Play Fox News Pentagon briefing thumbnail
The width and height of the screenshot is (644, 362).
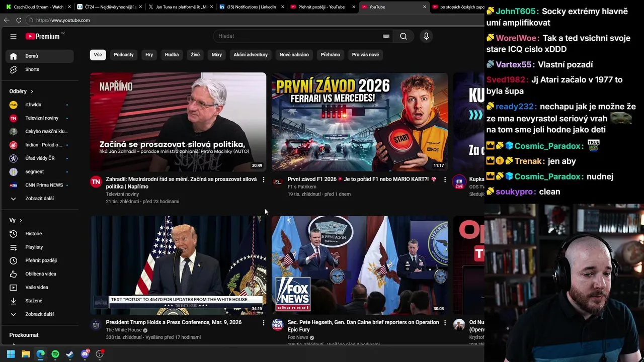[x=360, y=265]
